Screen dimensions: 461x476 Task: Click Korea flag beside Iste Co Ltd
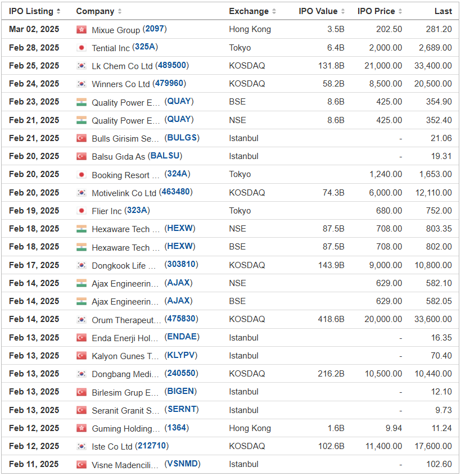click(82, 446)
